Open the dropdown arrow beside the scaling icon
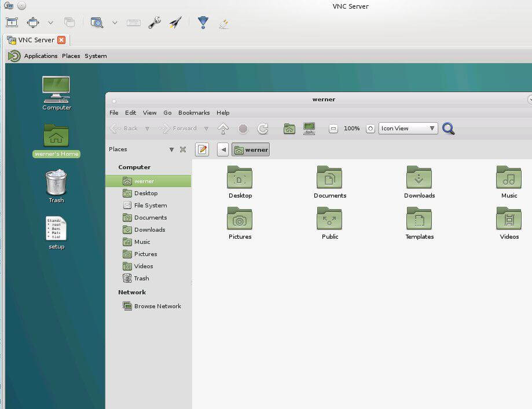 click(x=50, y=23)
